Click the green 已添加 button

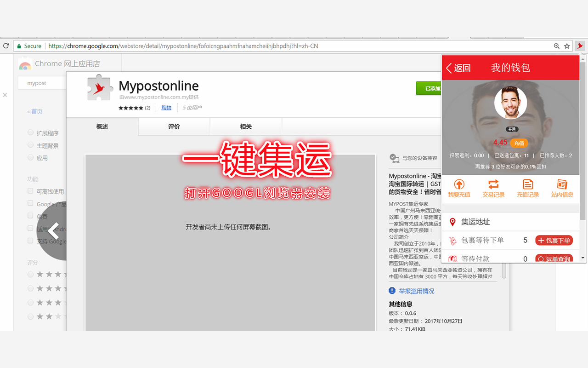coord(429,88)
